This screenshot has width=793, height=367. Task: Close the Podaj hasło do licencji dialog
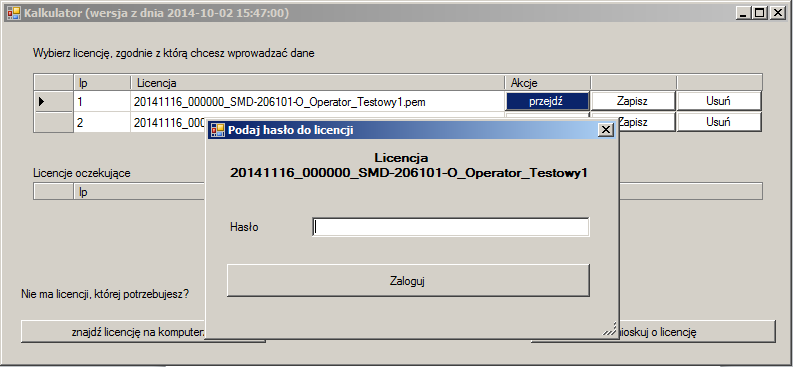coord(605,129)
